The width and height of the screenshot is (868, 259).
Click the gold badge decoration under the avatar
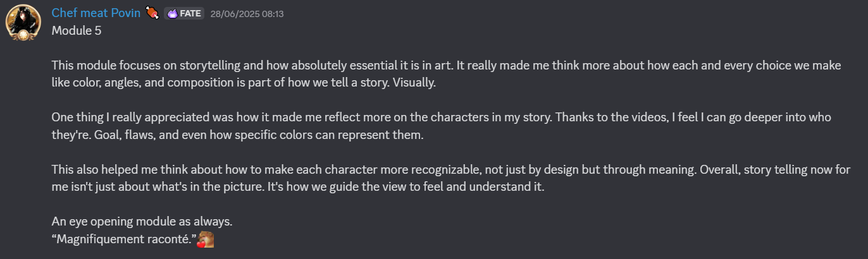tap(23, 37)
